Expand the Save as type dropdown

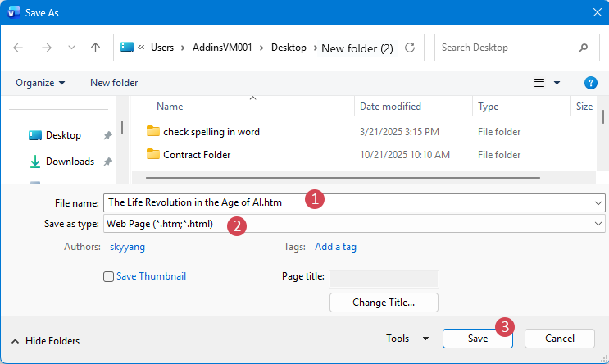[598, 224]
